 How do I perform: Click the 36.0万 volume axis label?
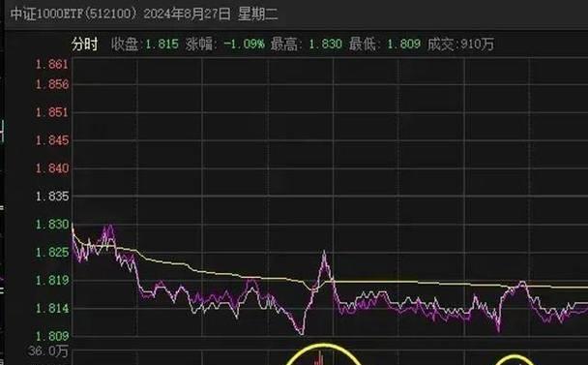(48, 351)
